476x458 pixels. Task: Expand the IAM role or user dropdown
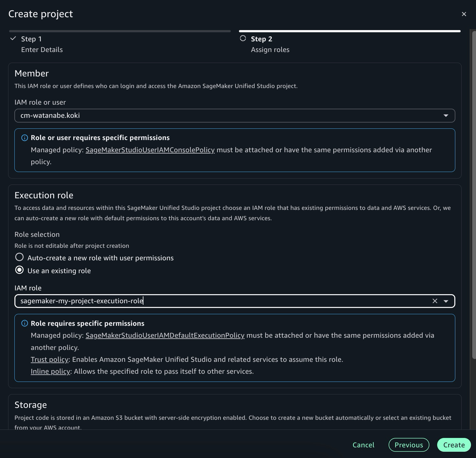(446, 116)
